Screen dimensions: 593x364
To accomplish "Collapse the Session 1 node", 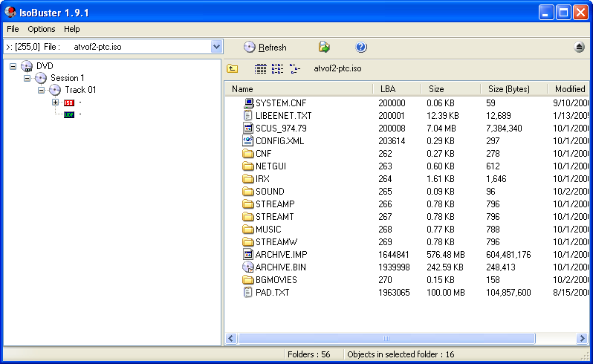I will [27, 78].
